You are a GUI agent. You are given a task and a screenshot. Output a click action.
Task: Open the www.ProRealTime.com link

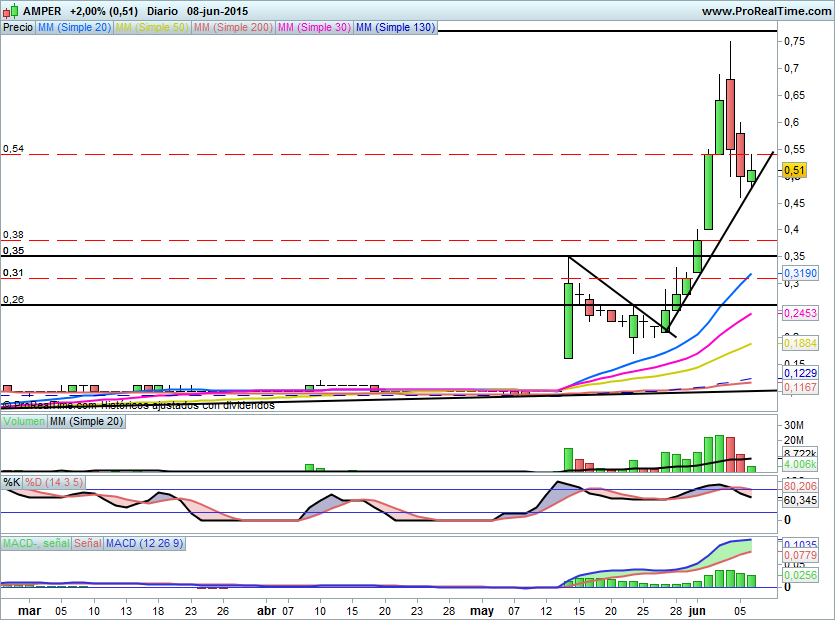(x=765, y=11)
